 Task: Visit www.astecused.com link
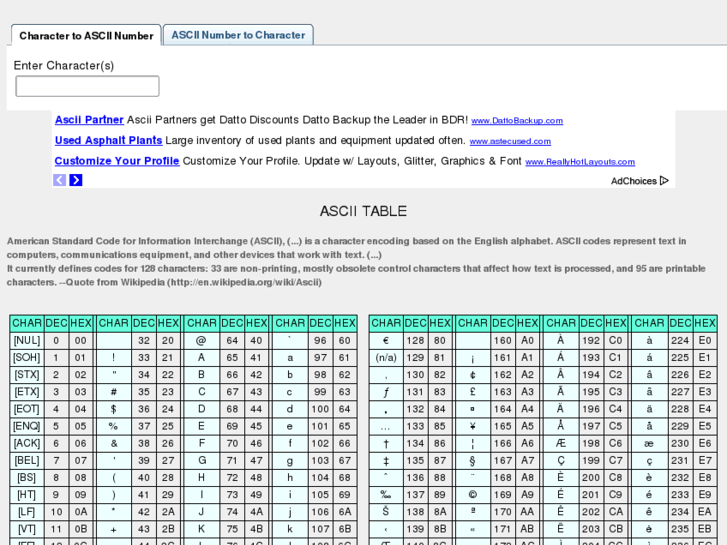coord(510,141)
